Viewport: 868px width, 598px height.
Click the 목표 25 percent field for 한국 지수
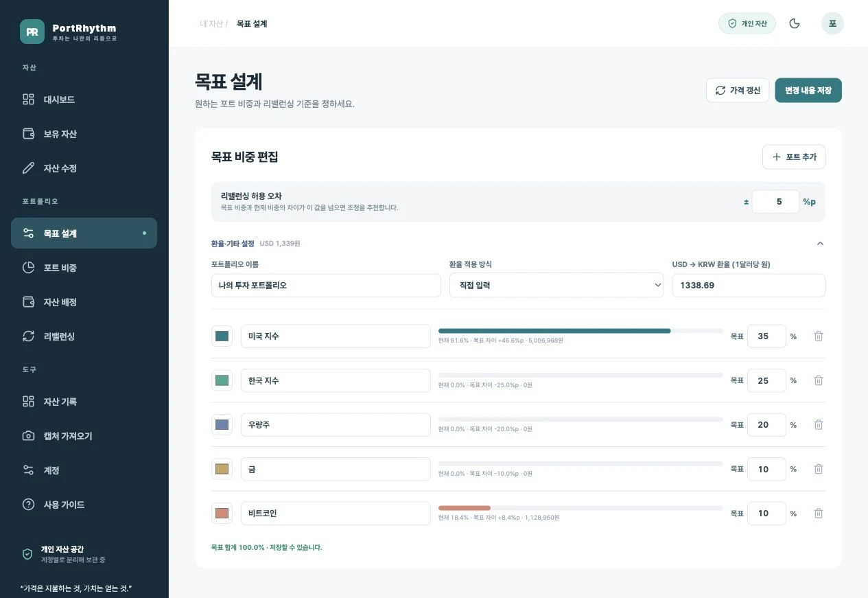point(766,380)
